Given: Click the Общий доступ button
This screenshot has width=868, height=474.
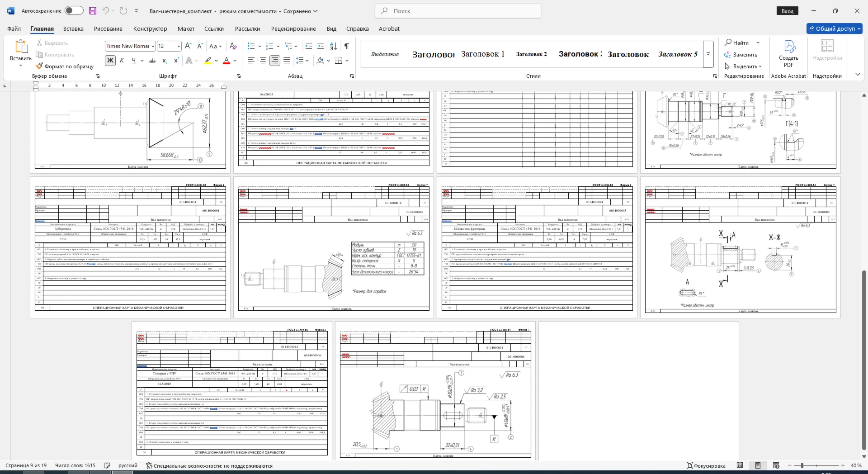Looking at the screenshot, I should tap(835, 28).
